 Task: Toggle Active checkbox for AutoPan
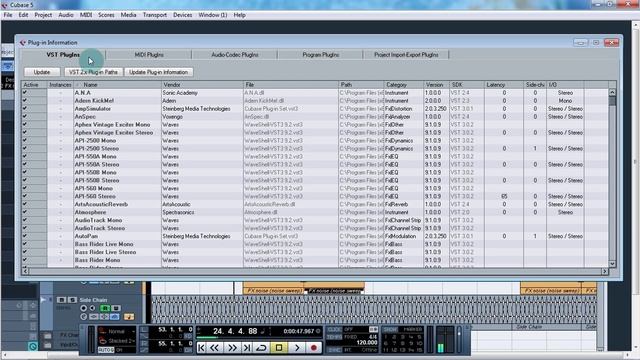[25, 236]
